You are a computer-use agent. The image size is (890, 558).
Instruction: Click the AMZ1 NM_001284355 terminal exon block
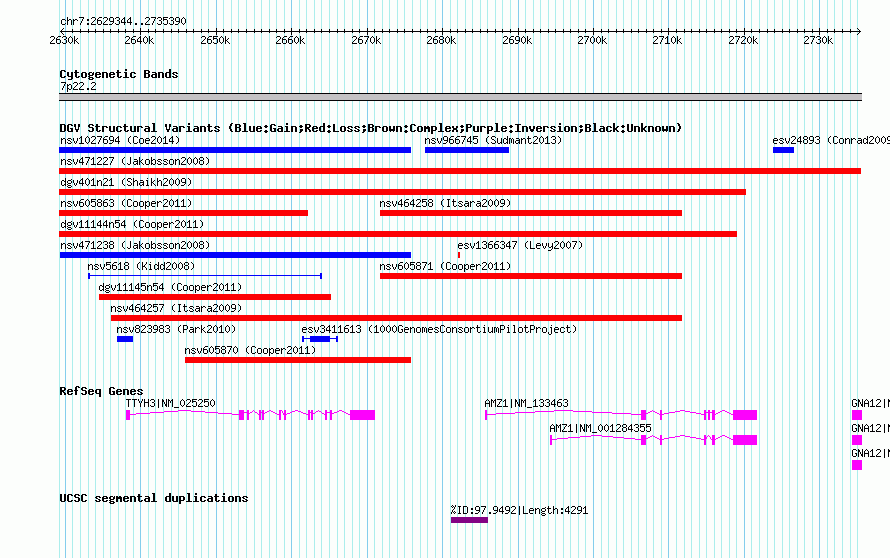745,440
